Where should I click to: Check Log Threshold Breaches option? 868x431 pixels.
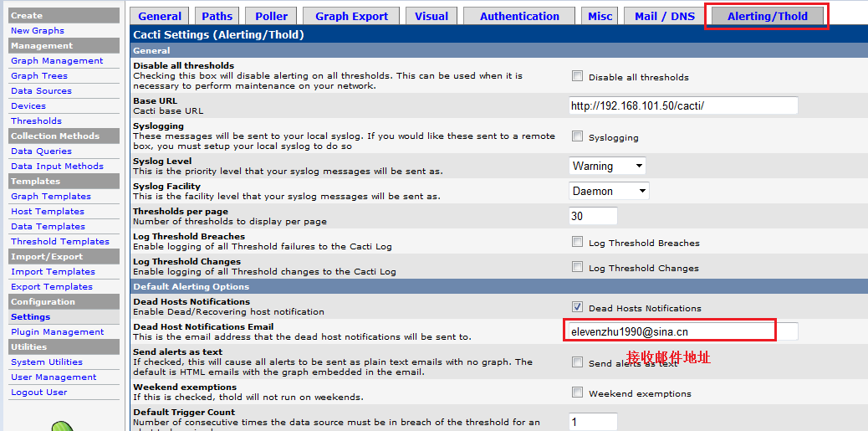[577, 242]
